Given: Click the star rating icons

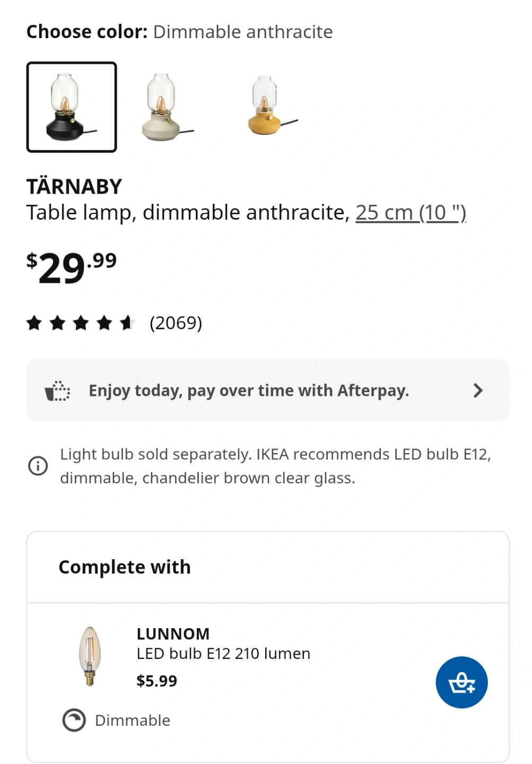Looking at the screenshot, I should (x=81, y=323).
